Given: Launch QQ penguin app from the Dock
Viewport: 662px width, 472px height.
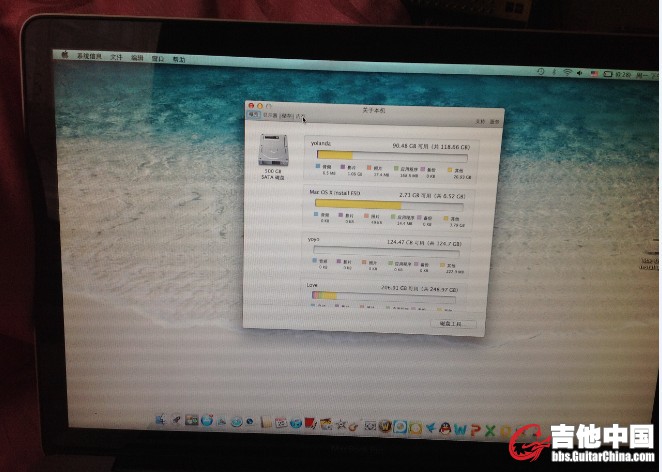Looking at the screenshot, I should pyautogui.click(x=430, y=428).
